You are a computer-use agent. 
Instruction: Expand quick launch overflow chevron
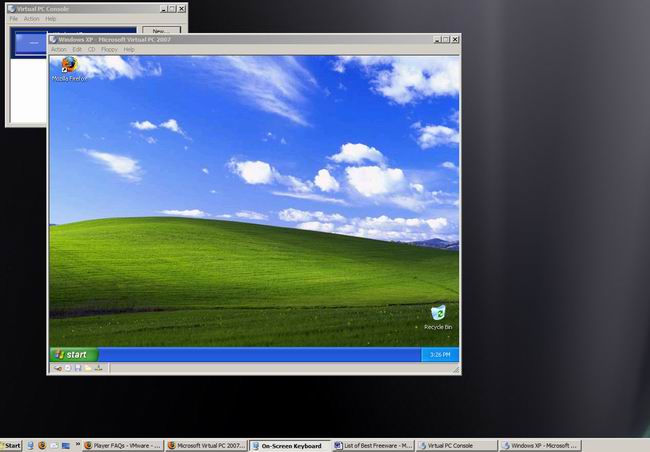[x=78, y=445]
